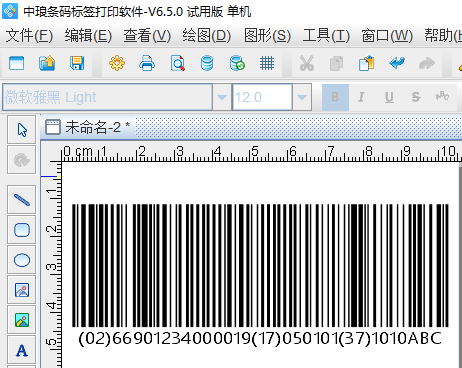Click the application logo in title bar
462x368 pixels.
[10, 11]
